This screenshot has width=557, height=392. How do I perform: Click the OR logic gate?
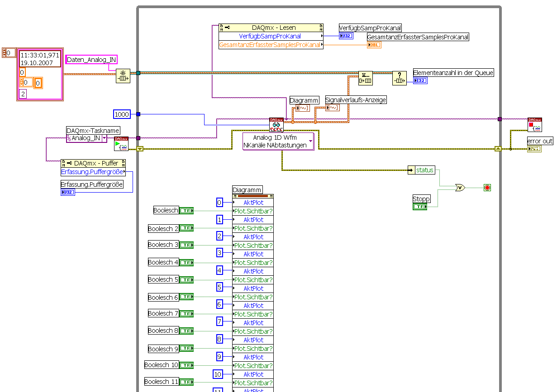(460, 187)
